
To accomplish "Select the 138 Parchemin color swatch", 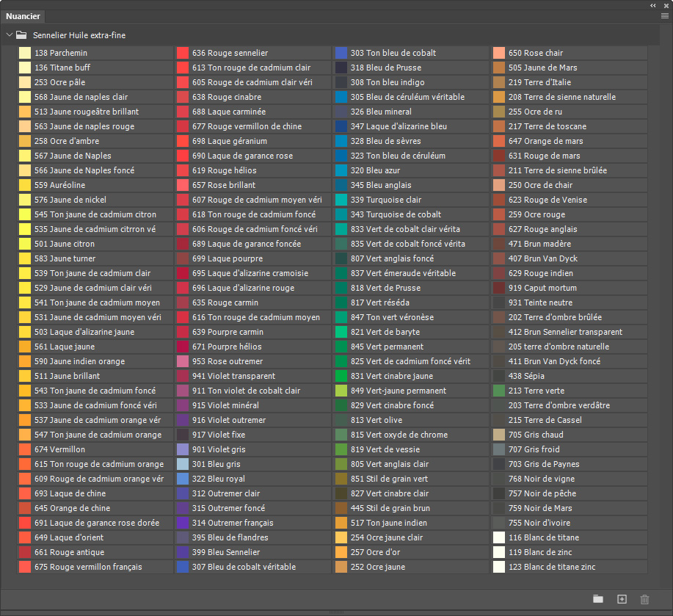I will [x=25, y=53].
